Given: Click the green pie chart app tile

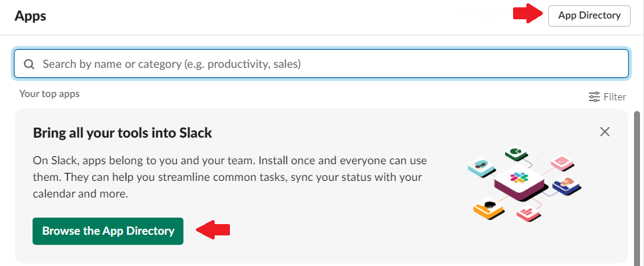Looking at the screenshot, I should (514, 154).
